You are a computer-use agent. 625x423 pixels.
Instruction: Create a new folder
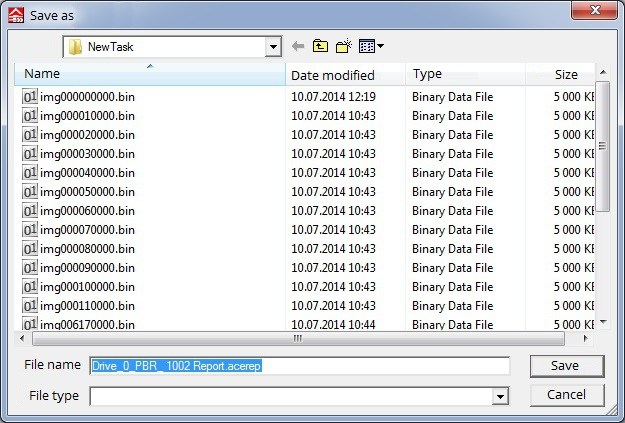[343, 46]
